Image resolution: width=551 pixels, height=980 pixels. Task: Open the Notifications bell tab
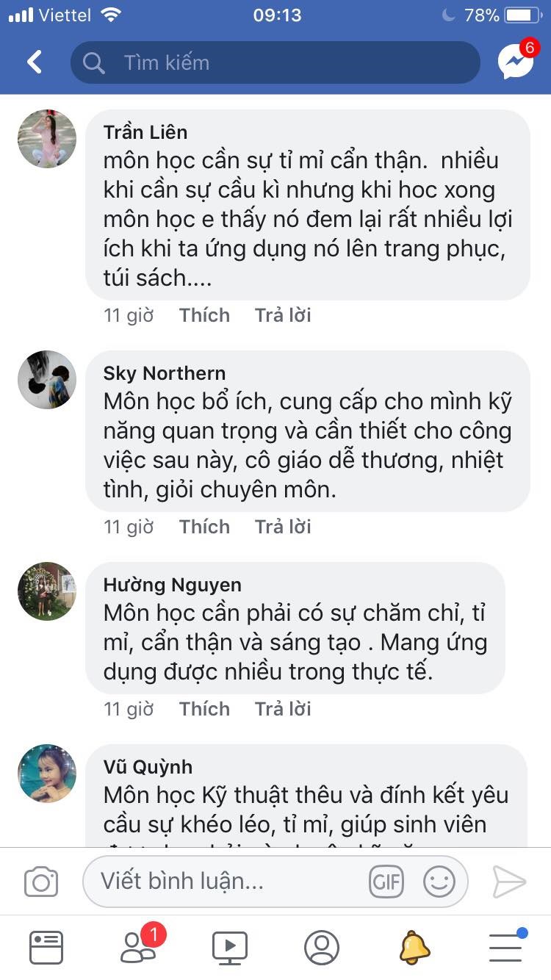414,947
